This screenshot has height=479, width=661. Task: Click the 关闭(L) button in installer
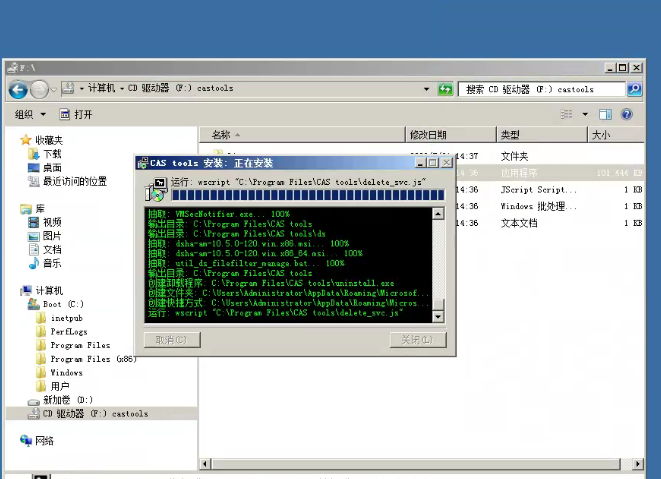tap(417, 340)
